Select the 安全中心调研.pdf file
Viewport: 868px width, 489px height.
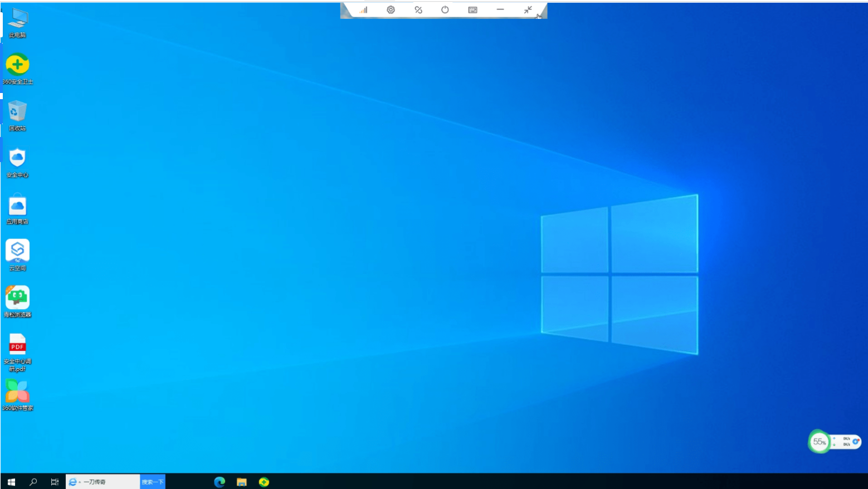tap(18, 353)
